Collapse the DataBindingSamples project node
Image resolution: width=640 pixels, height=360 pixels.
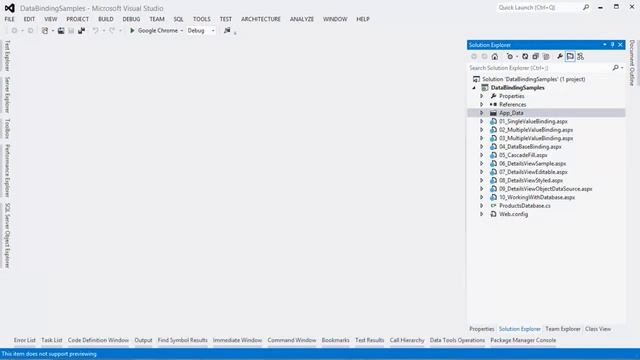pos(474,88)
